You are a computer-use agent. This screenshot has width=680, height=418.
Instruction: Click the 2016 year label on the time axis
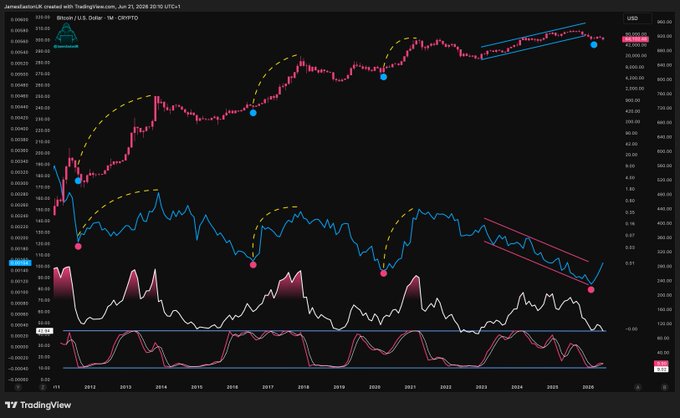[x=232, y=387]
